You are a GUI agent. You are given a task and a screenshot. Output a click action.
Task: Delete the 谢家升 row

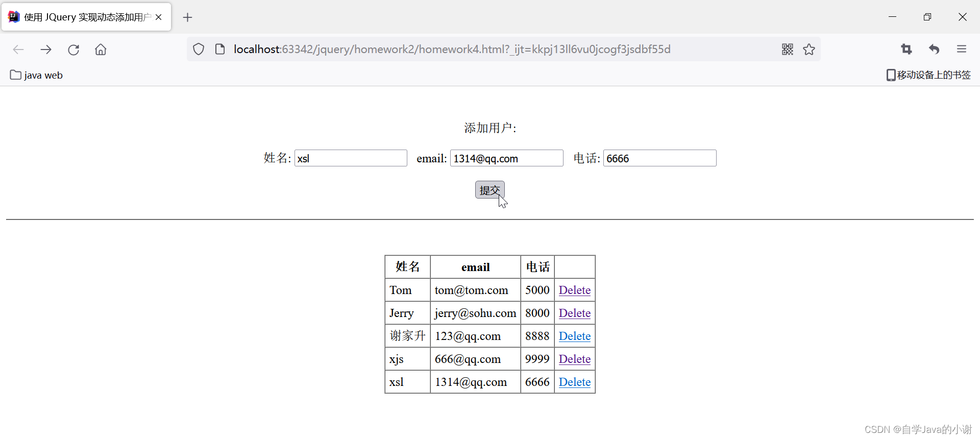pos(574,336)
